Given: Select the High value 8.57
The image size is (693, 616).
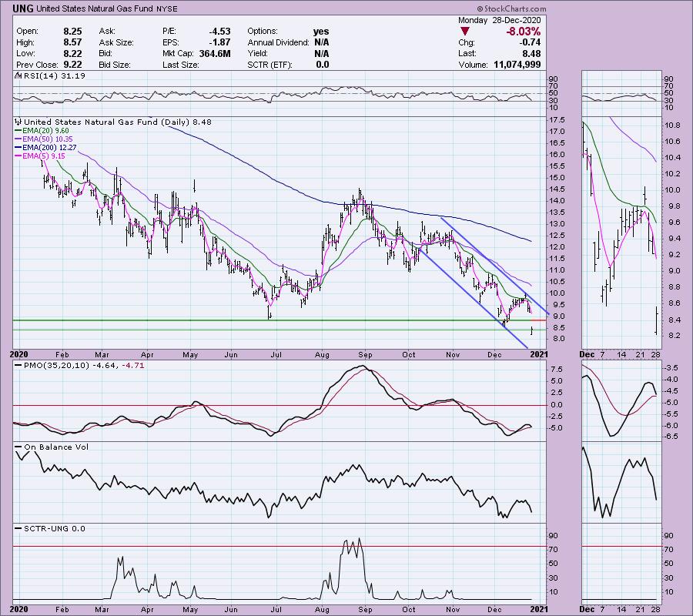Looking at the screenshot, I should click(x=72, y=42).
